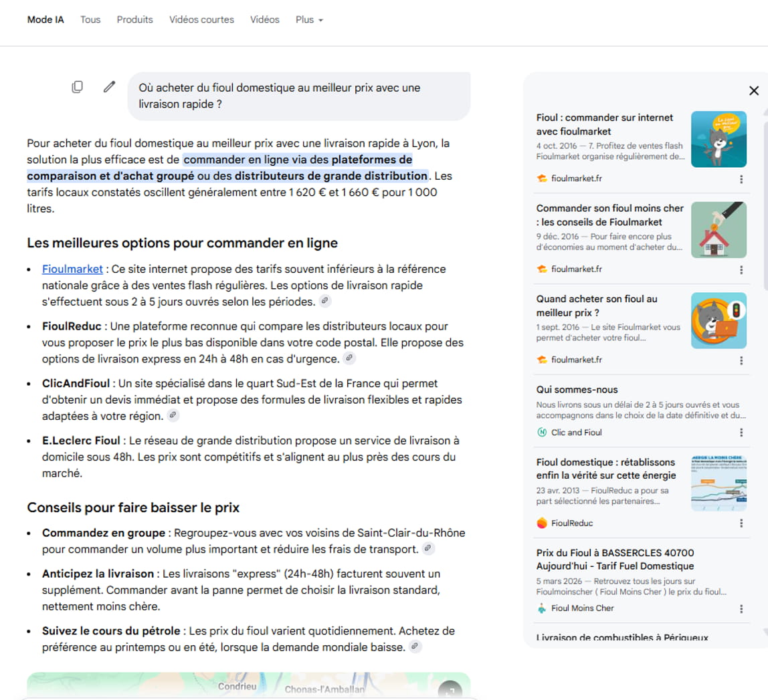768x700 pixels.
Task: Open 'Fioul domestique : rétablissons enfin la vérité' article
Action: (x=606, y=469)
